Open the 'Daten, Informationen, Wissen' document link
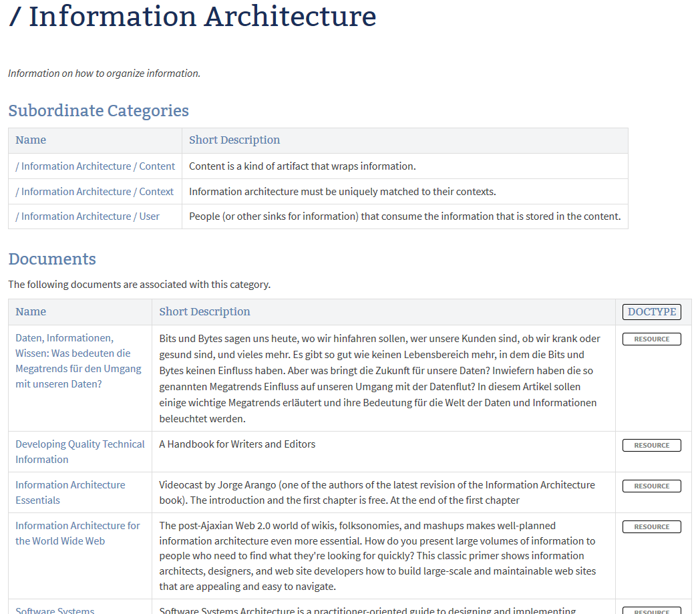This screenshot has width=700, height=614. (78, 361)
